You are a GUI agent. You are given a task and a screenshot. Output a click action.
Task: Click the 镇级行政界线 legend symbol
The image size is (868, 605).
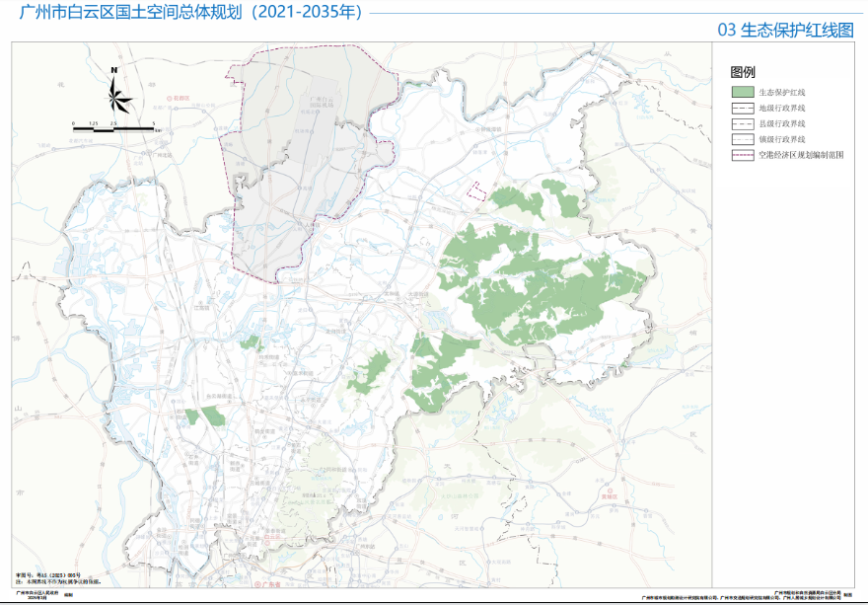pos(742,139)
